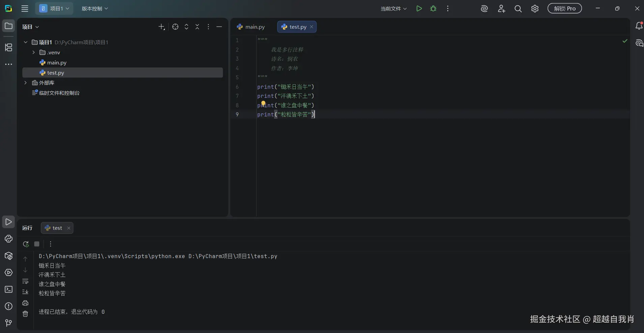Image resolution: width=644 pixels, height=333 pixels.
Task: Open Search Everywhere magnifier
Action: coord(518,8)
